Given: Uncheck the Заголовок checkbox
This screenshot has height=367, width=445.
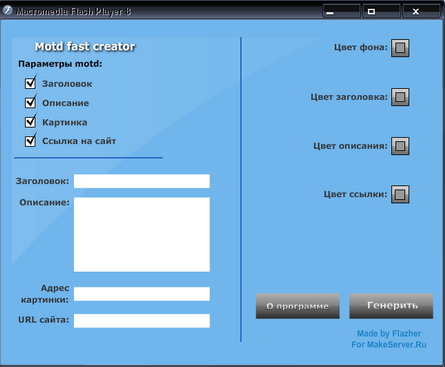Looking at the screenshot, I should tap(30, 83).
